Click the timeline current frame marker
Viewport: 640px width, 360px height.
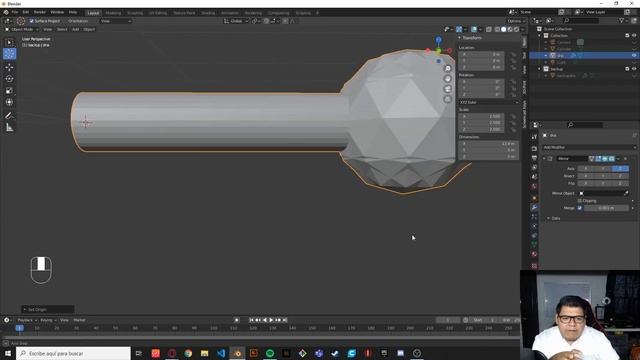pyautogui.click(x=19, y=328)
